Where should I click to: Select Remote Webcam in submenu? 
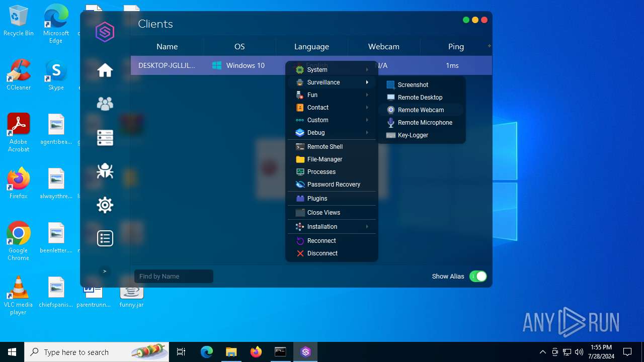pyautogui.click(x=422, y=110)
